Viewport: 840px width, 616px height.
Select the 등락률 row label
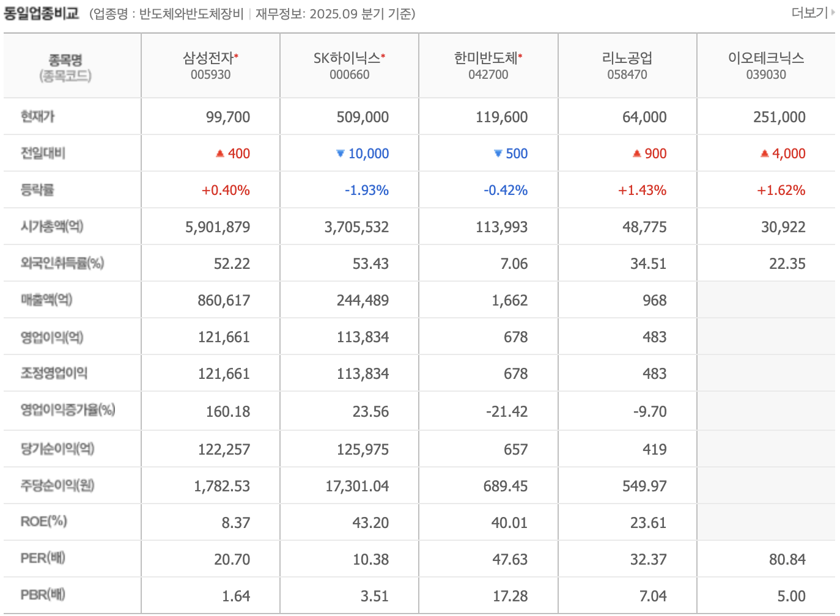pos(37,189)
